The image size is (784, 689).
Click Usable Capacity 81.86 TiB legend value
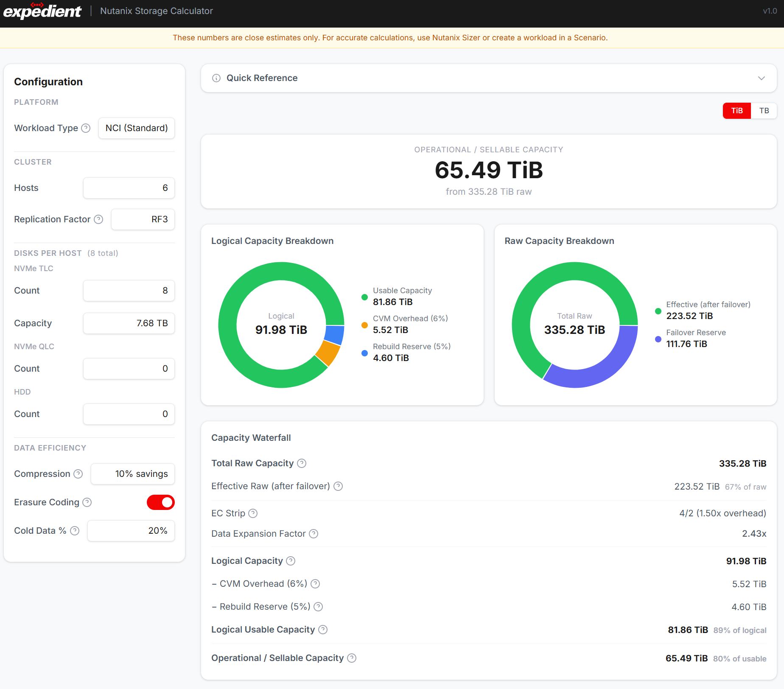click(x=393, y=302)
